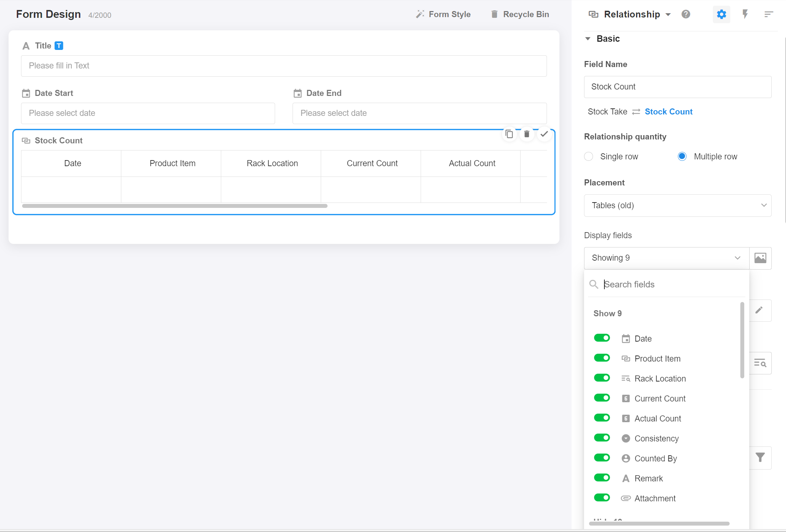Select the Single row radio option

(589, 157)
